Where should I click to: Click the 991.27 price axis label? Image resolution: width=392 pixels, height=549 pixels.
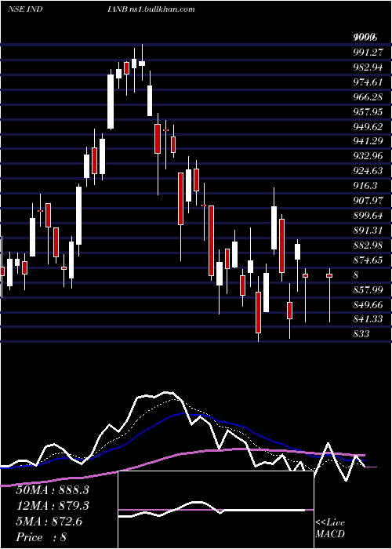click(x=368, y=53)
